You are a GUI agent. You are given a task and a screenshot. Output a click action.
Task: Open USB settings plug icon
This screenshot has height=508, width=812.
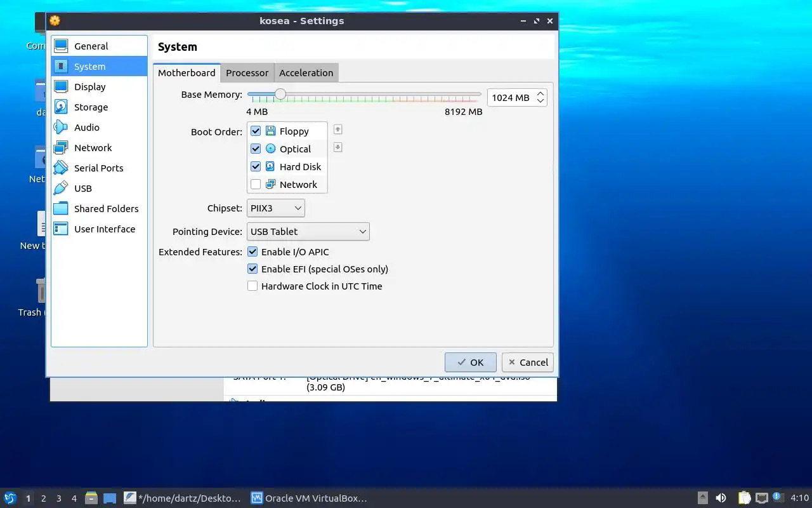pos(61,189)
